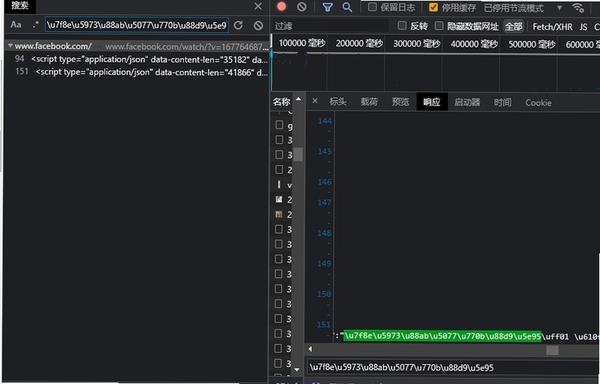Click horizontal scrollbar thumb in response pane
The image size is (600, 384).
552,350
